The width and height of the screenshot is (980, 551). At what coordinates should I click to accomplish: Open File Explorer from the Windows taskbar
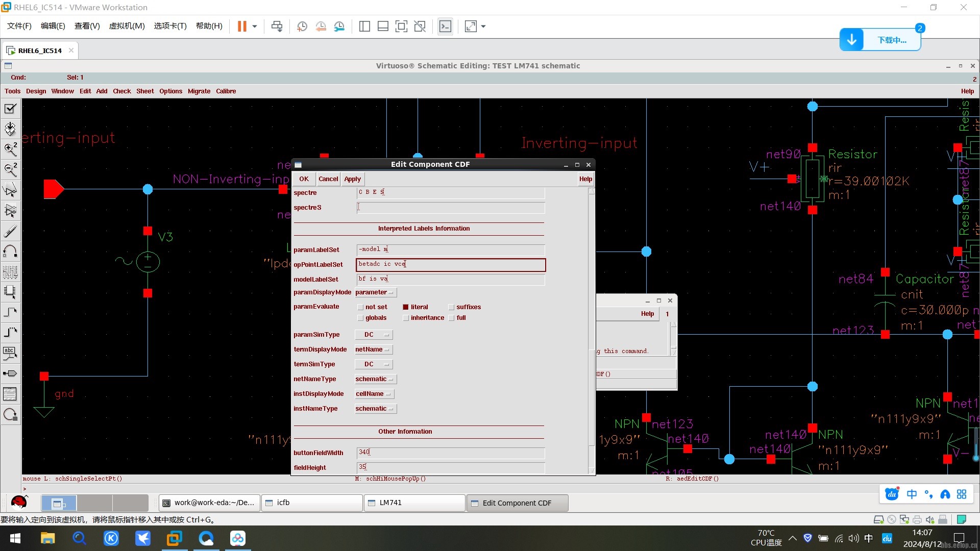[x=47, y=538]
